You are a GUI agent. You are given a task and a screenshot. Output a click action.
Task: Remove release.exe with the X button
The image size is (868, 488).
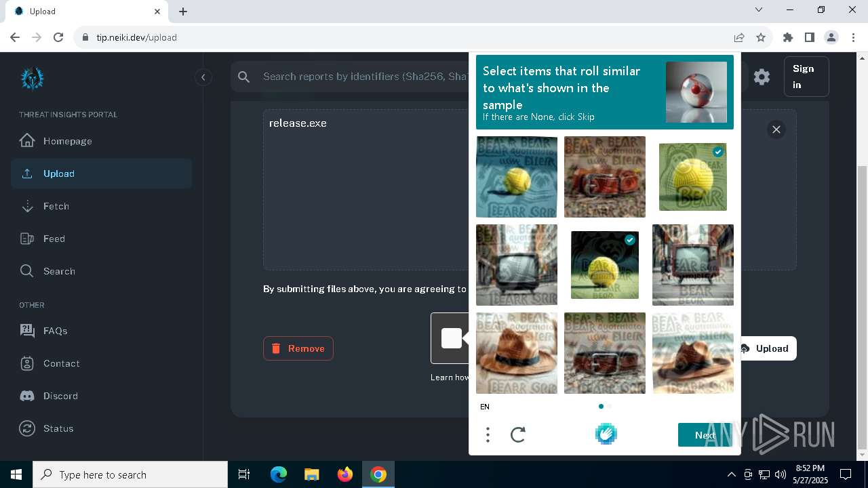(776, 129)
